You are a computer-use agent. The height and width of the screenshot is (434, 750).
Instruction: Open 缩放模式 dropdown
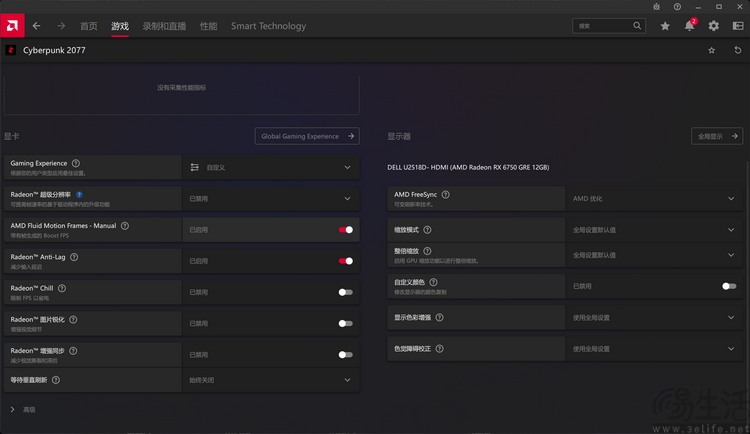[654, 230]
